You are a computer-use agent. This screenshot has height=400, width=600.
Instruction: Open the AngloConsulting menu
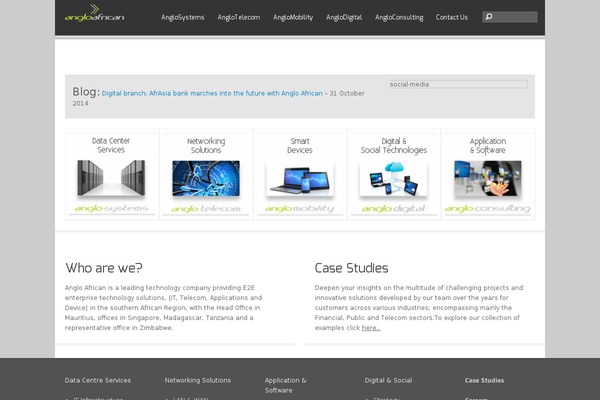(x=399, y=17)
